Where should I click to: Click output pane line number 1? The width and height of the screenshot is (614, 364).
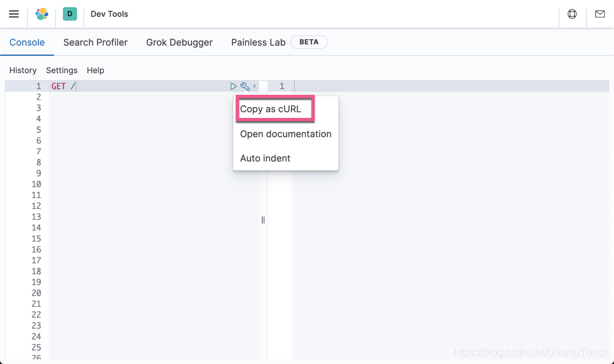281,86
